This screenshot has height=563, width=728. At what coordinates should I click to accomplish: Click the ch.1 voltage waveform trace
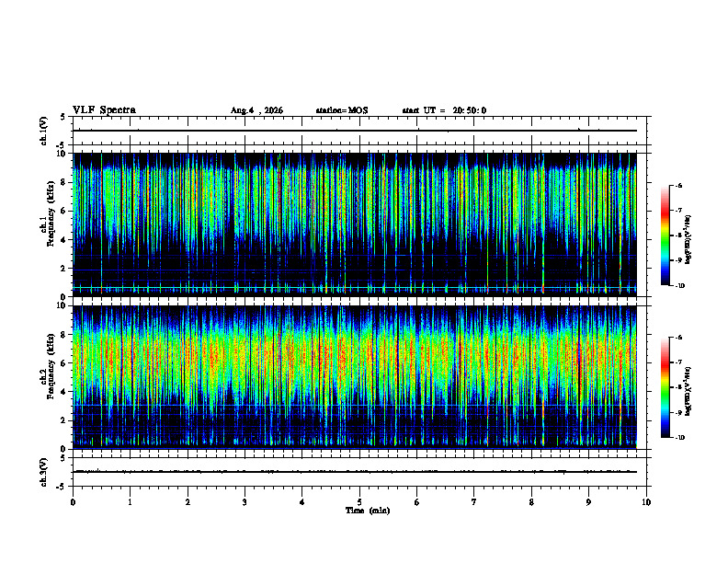pos(355,131)
